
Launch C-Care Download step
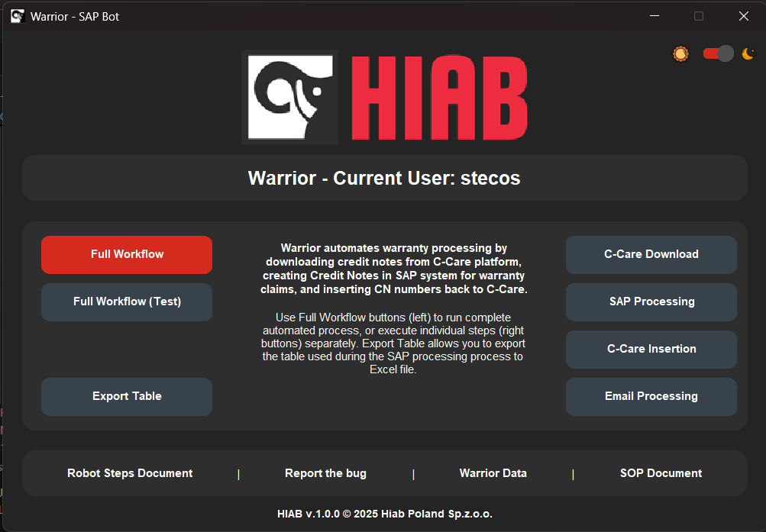point(651,255)
